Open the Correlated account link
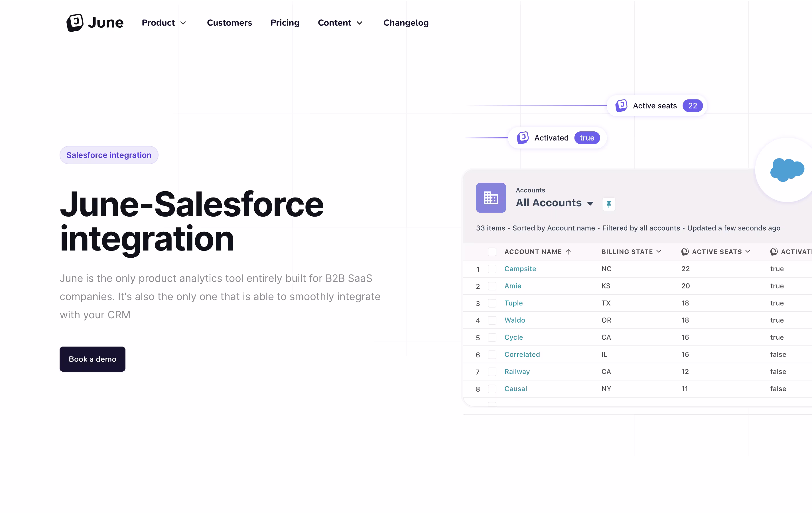812x513 pixels. point(522,354)
